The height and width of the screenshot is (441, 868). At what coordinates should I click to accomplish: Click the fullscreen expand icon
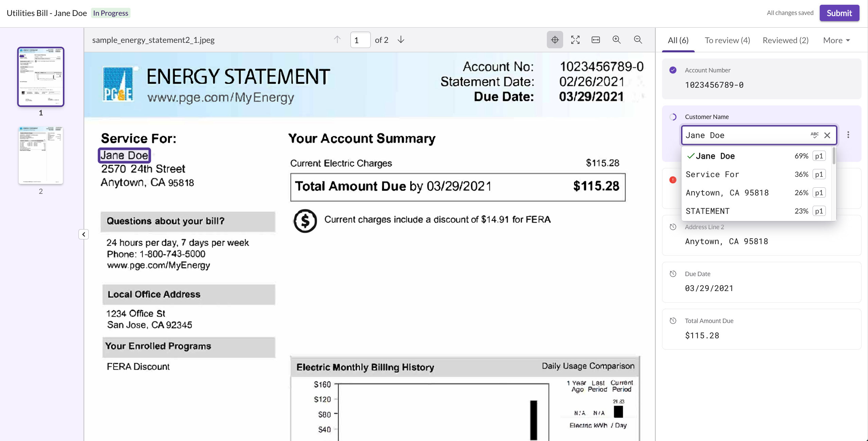tap(575, 40)
